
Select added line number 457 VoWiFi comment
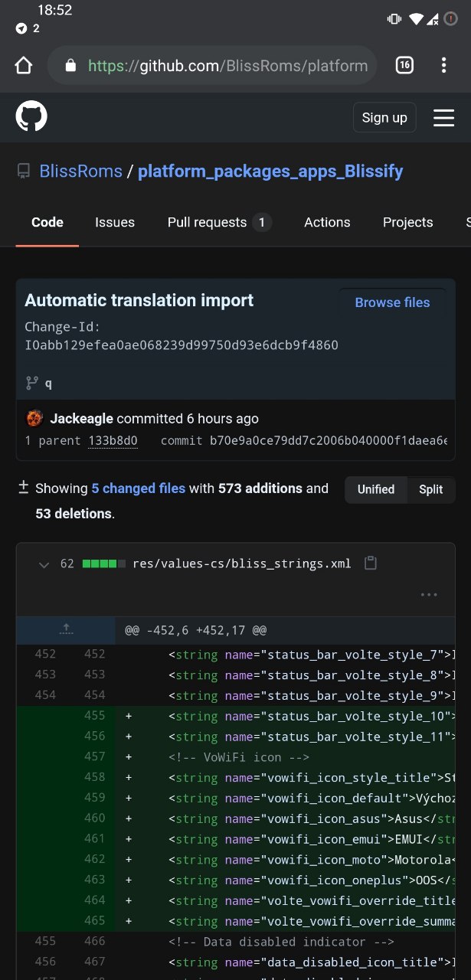[95, 757]
